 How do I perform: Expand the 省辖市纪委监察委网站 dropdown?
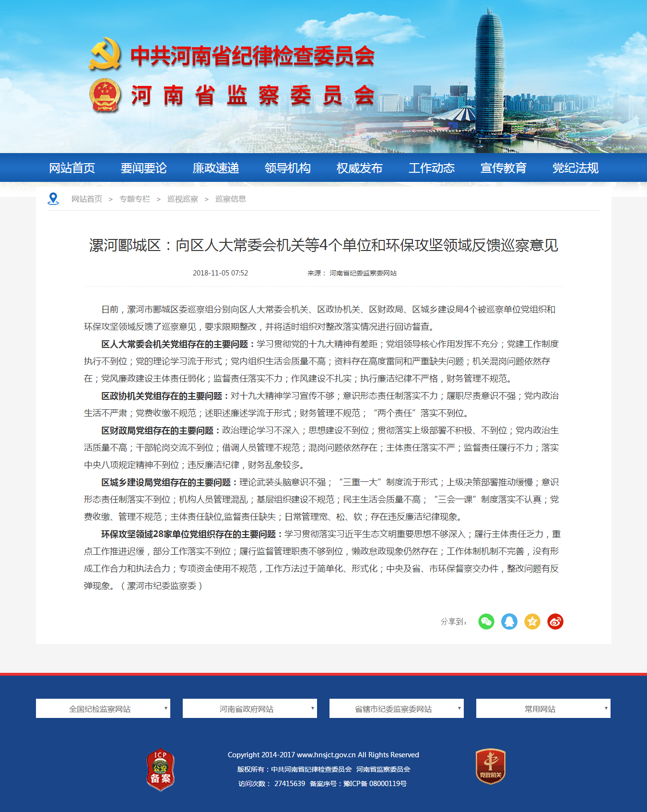tap(397, 708)
